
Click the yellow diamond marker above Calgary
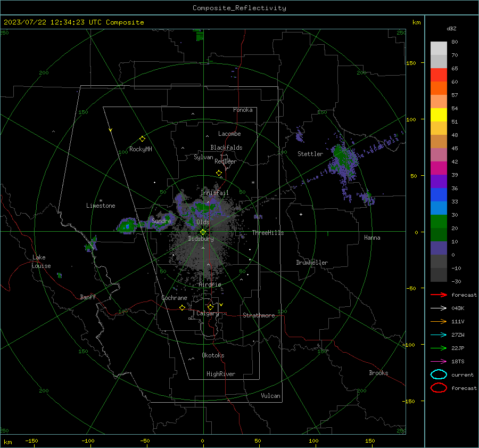click(x=210, y=307)
